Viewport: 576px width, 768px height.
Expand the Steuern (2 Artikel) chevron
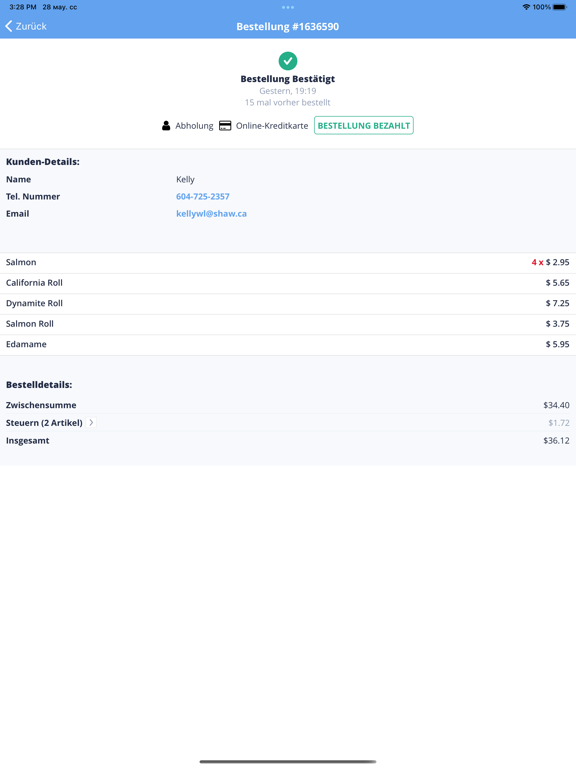pos(91,422)
